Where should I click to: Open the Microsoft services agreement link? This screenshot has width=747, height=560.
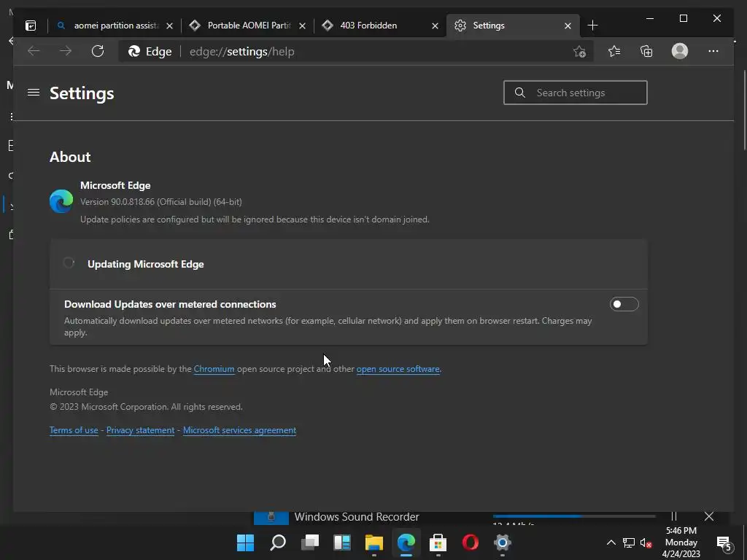(x=239, y=430)
